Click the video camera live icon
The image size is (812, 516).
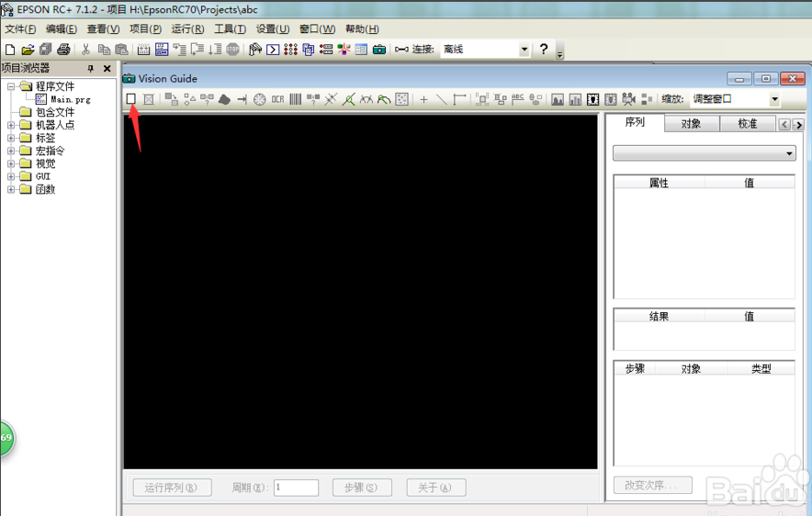click(x=628, y=99)
